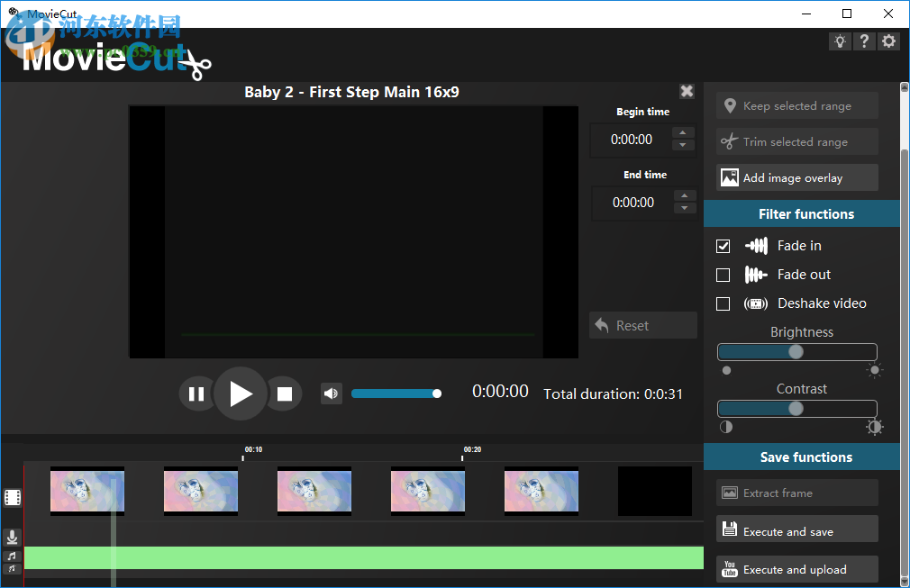
Task: Click the lightbulb tips icon
Action: pyautogui.click(x=840, y=41)
